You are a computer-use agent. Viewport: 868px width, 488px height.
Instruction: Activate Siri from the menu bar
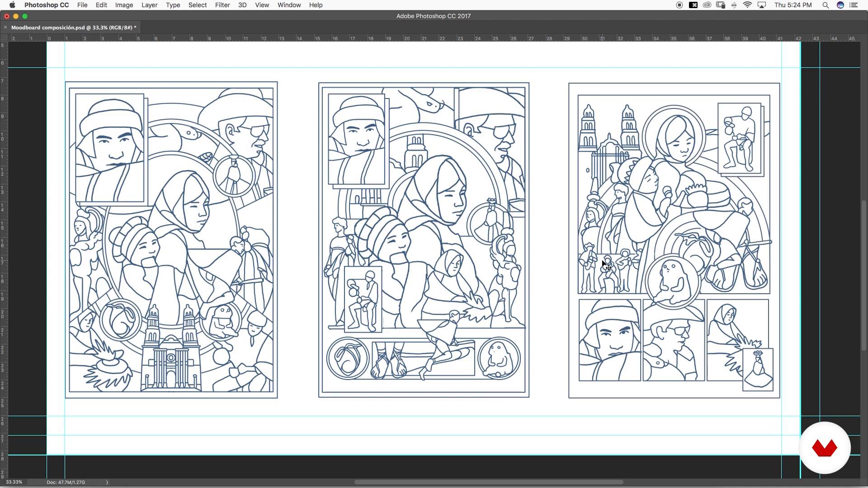click(x=840, y=5)
